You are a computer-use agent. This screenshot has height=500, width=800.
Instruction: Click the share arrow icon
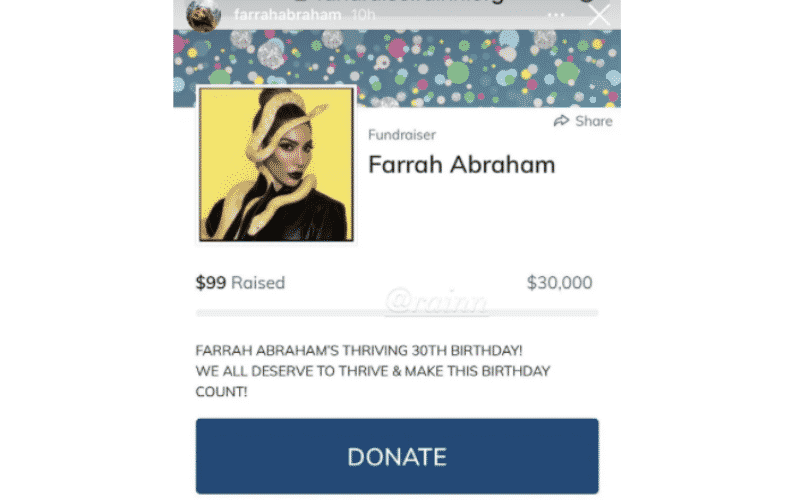coord(561,121)
